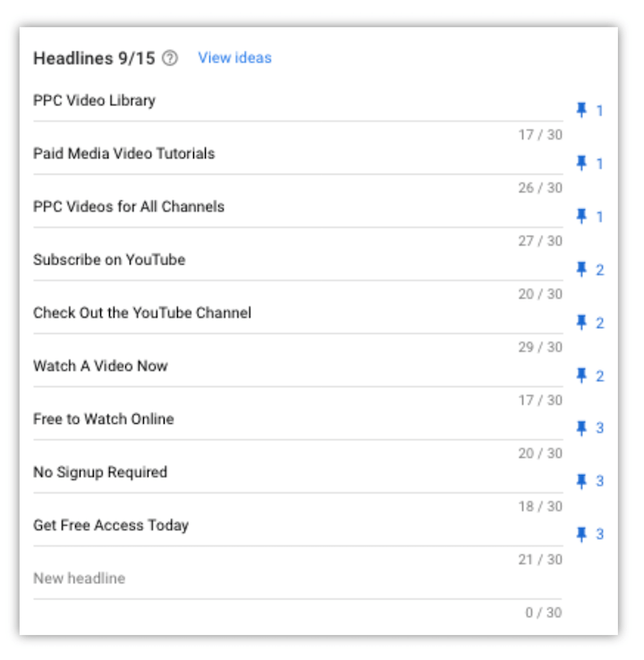Edit the PPC Videos for All Channels headline

click(298, 207)
